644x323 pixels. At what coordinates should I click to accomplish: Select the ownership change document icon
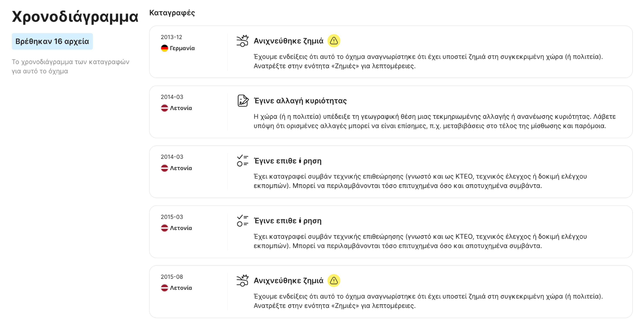click(242, 101)
